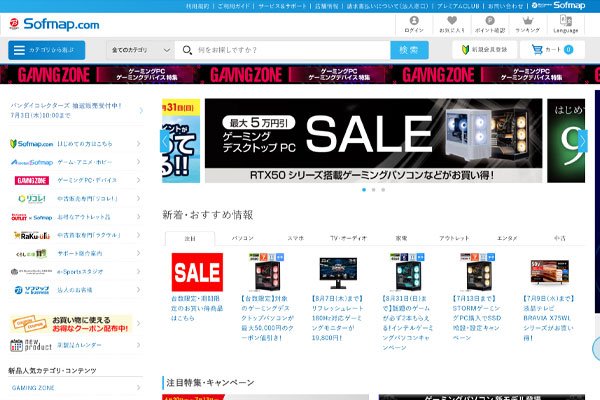Viewport: 600px width, 400px height.
Task: Expand chevron beside GAMING ZONE category link
Action: coord(139,388)
